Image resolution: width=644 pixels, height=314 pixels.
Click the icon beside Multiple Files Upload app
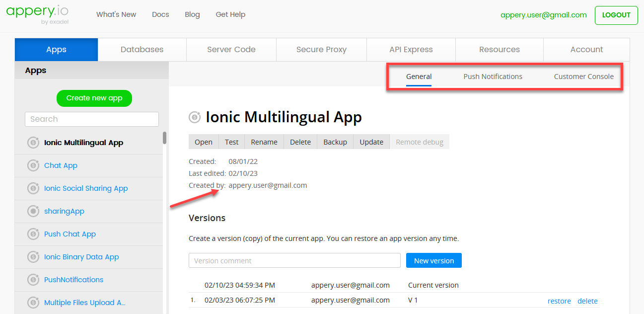[33, 303]
